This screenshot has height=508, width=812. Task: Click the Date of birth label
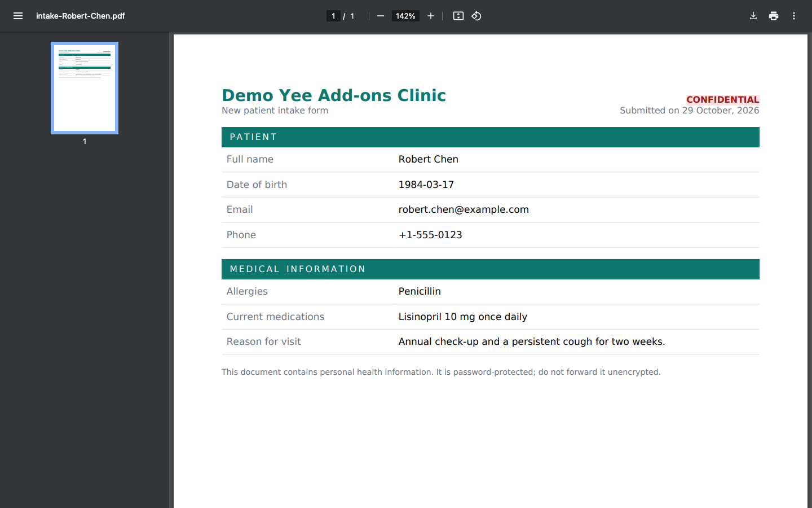[x=257, y=185]
